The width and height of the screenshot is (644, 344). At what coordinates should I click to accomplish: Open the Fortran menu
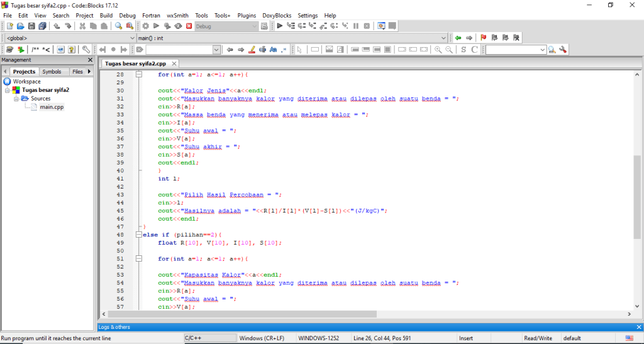point(151,15)
